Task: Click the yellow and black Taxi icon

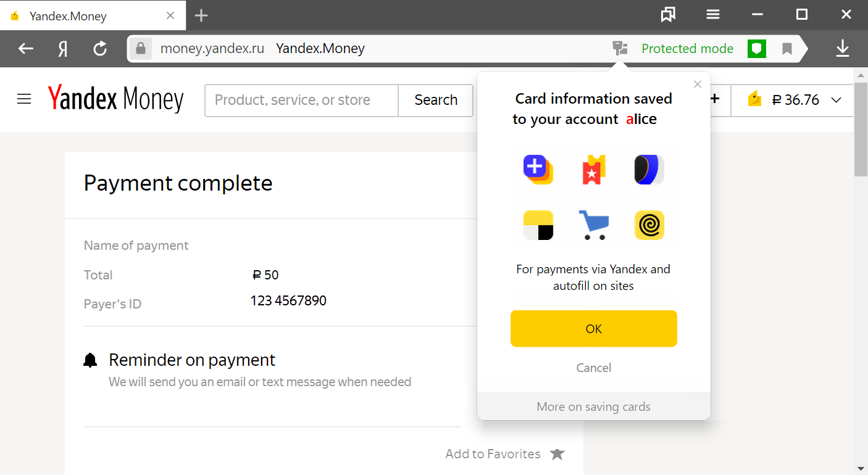Action: 538,225
